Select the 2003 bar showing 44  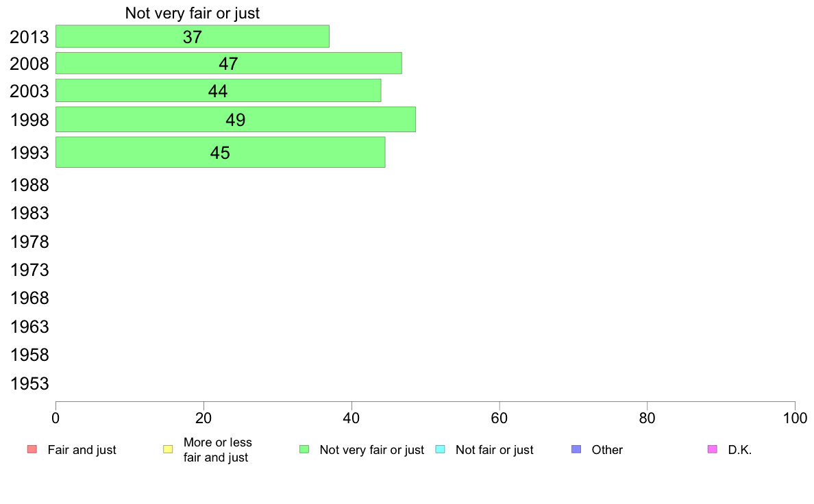click(x=219, y=91)
